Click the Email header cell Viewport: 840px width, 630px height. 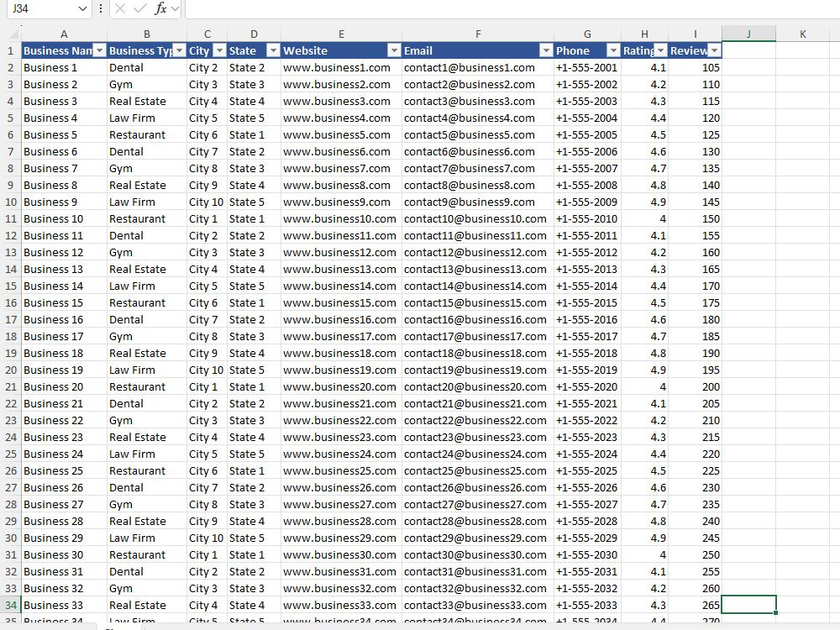pos(478,50)
